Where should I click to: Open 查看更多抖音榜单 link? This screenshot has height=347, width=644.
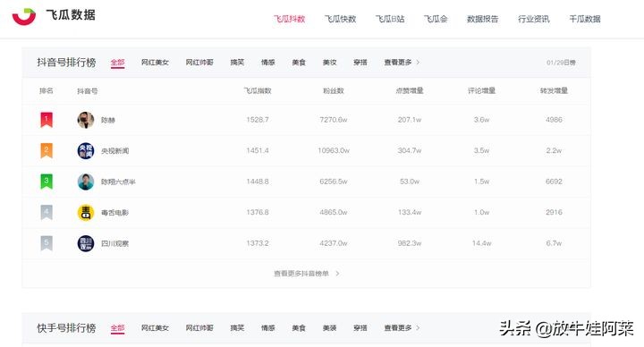point(301,274)
